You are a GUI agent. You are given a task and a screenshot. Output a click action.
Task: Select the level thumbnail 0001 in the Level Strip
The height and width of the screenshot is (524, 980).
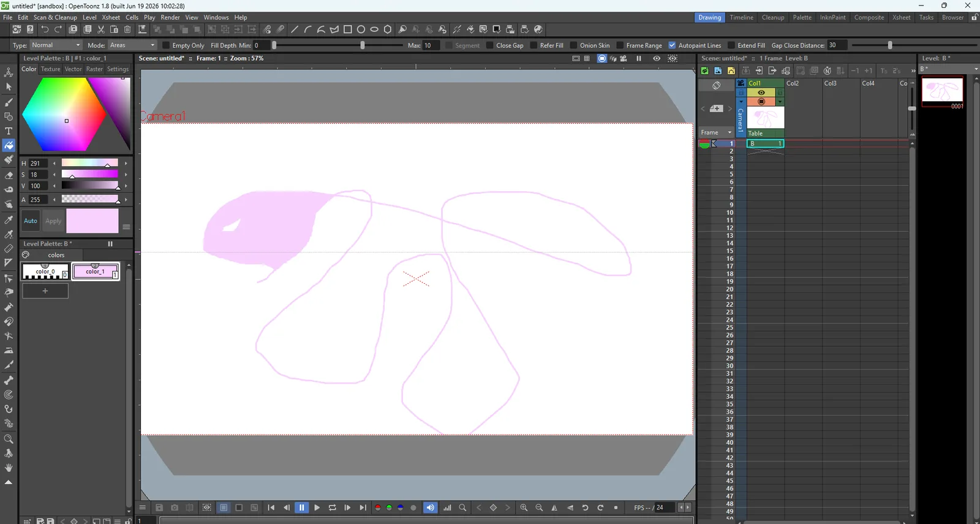943,91
